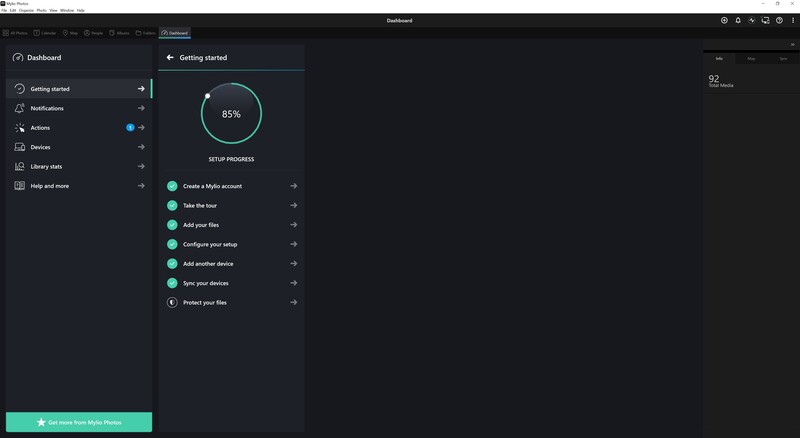
Task: Open the View menu
Action: coord(53,10)
